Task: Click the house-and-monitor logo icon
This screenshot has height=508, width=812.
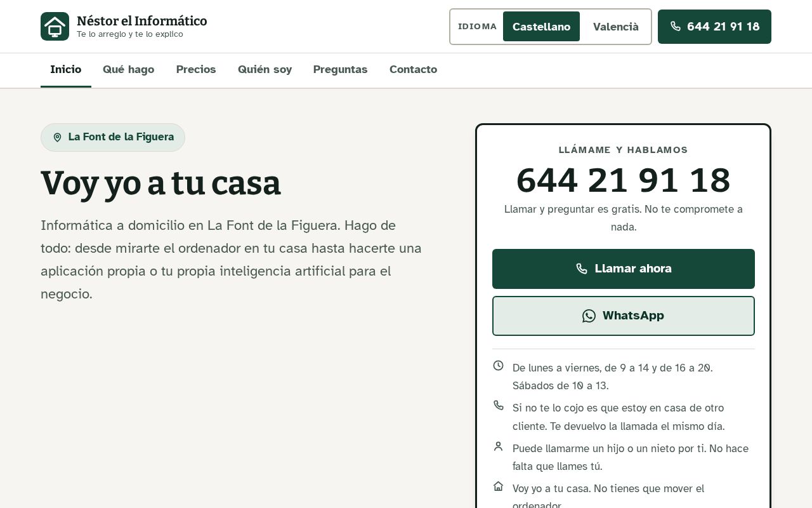Action: coord(55,27)
